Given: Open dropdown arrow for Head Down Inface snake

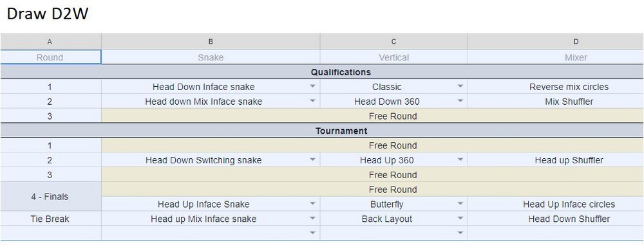Looking at the screenshot, I should pos(312,87).
